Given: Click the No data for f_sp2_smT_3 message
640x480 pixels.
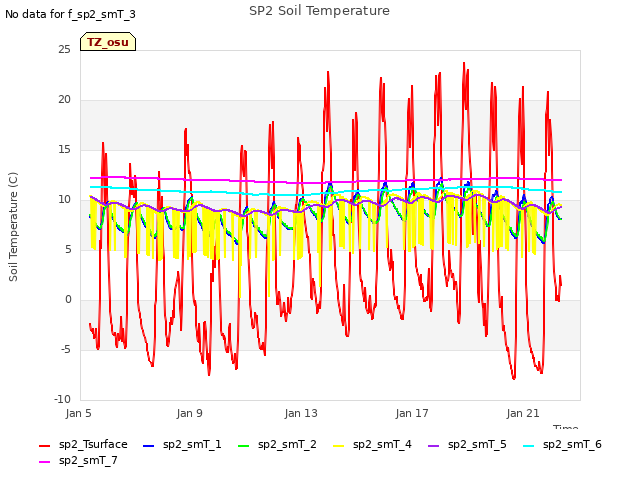Looking at the screenshot, I should pos(70,14).
